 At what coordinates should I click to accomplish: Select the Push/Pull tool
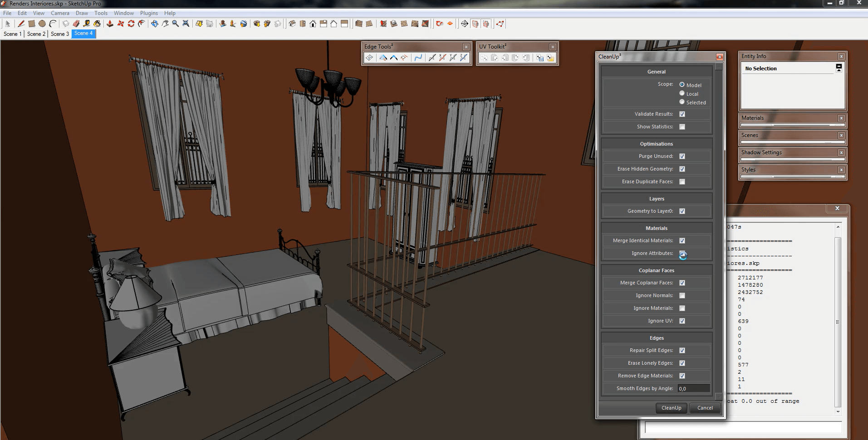pos(110,24)
